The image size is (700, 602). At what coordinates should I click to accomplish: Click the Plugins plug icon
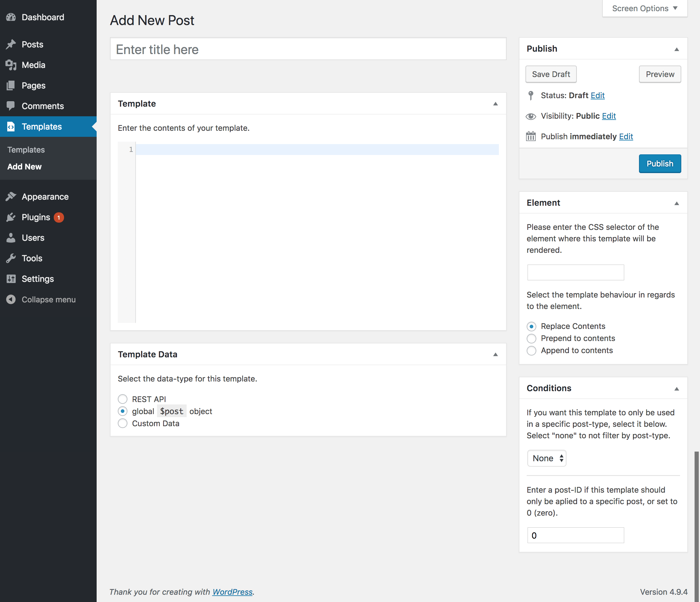pos(11,217)
